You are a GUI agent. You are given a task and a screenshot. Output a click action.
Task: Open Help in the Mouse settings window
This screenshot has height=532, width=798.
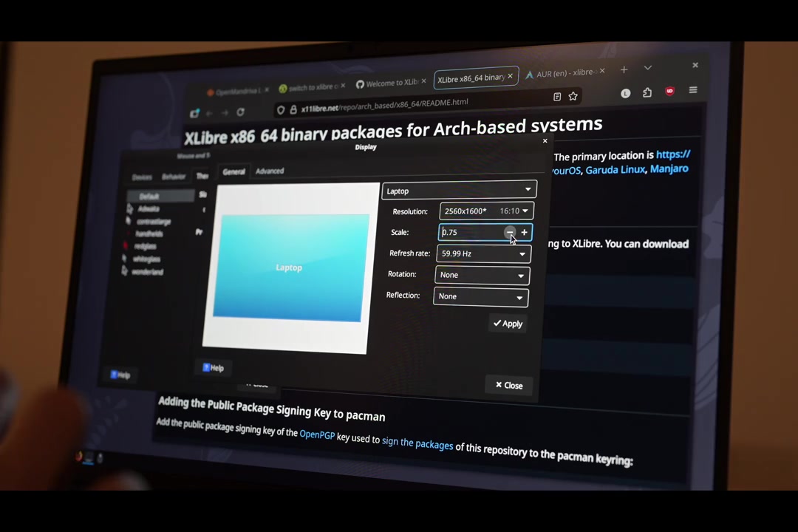pyautogui.click(x=120, y=375)
